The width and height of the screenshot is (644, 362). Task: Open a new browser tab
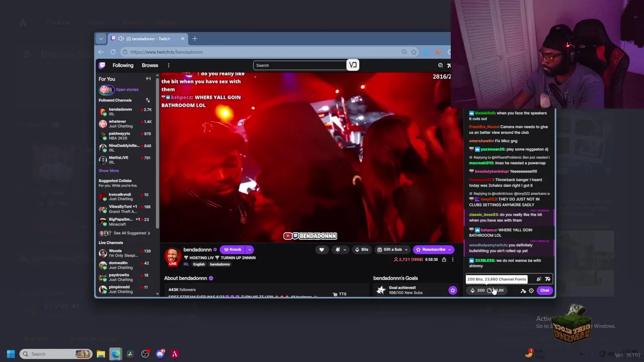coord(195,39)
